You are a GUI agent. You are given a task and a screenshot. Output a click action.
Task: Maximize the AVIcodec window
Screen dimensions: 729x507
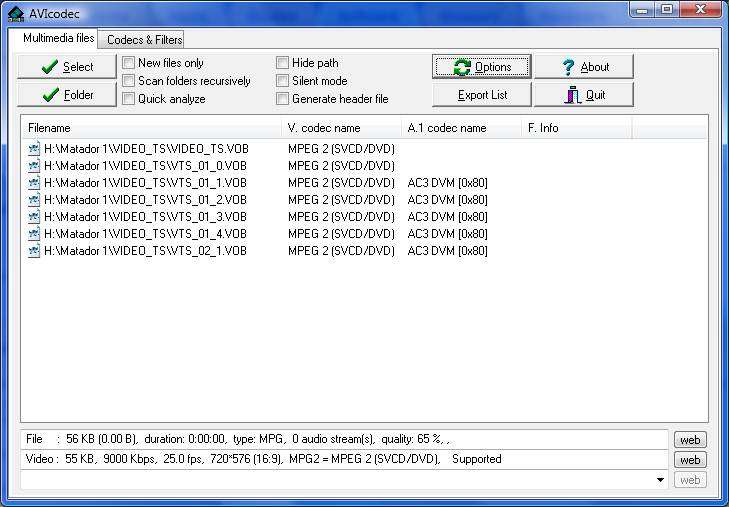point(667,9)
